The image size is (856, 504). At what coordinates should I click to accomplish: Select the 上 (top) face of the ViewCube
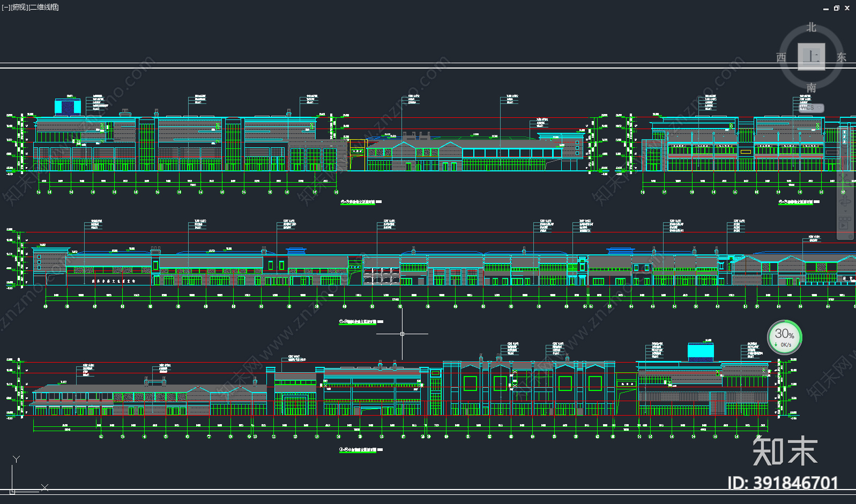click(x=812, y=57)
